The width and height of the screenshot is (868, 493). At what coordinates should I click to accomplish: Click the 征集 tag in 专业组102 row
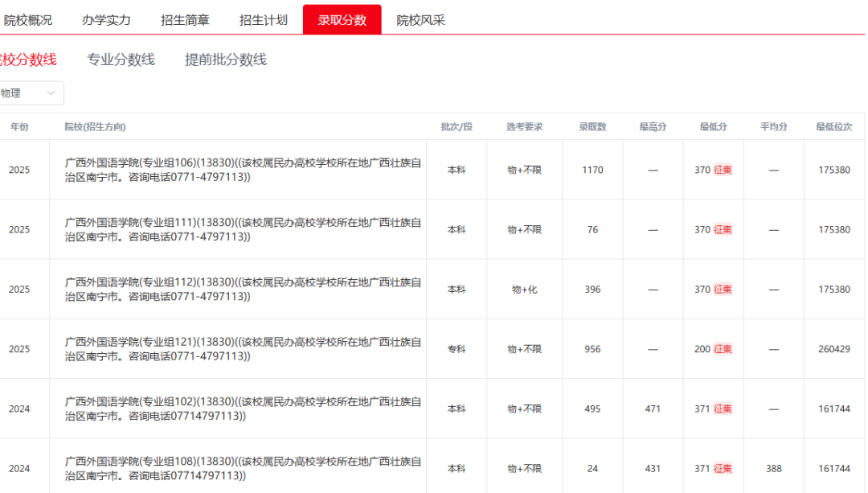[x=723, y=409]
